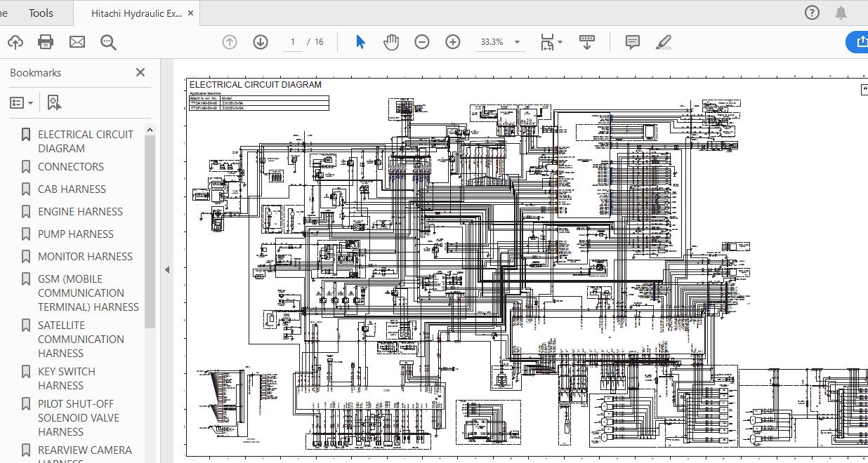868x463 pixels.
Task: Jump to the CAB HARNESS bookmark
Action: 72,189
